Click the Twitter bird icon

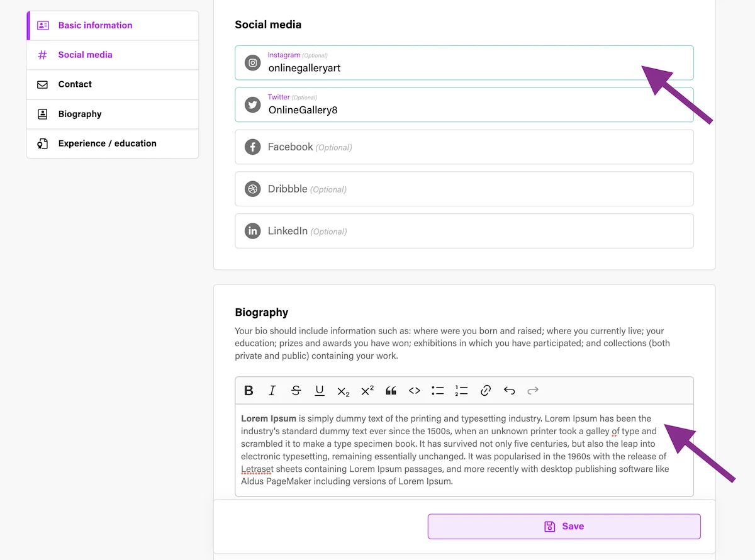(253, 105)
